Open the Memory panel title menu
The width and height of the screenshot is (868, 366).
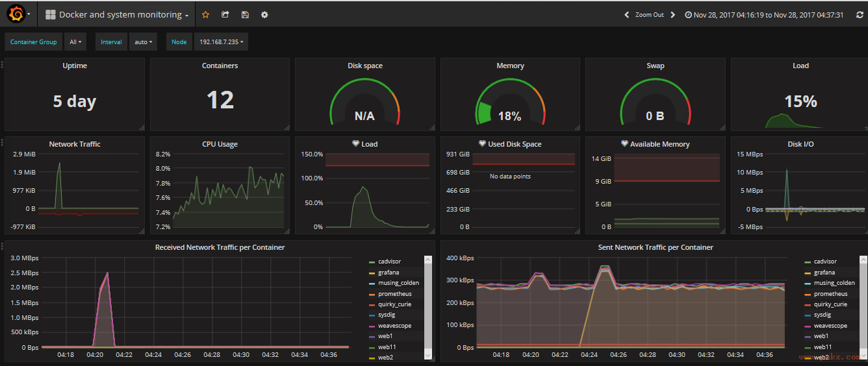(x=510, y=66)
